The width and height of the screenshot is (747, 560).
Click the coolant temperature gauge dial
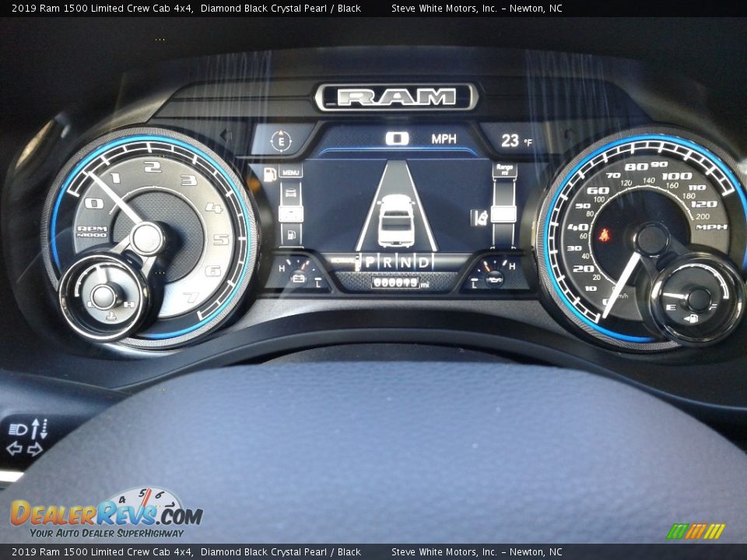point(103,296)
